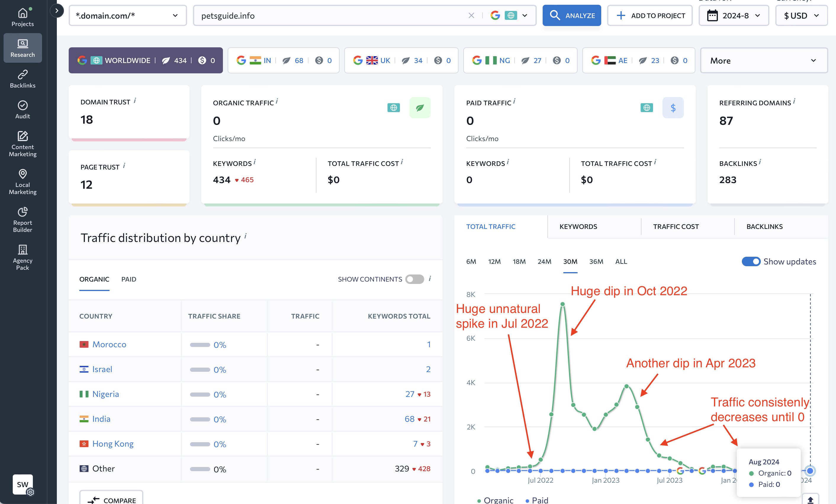Open Backlinks metric info tooltip
Screen dimensions: 836x504
(760, 162)
